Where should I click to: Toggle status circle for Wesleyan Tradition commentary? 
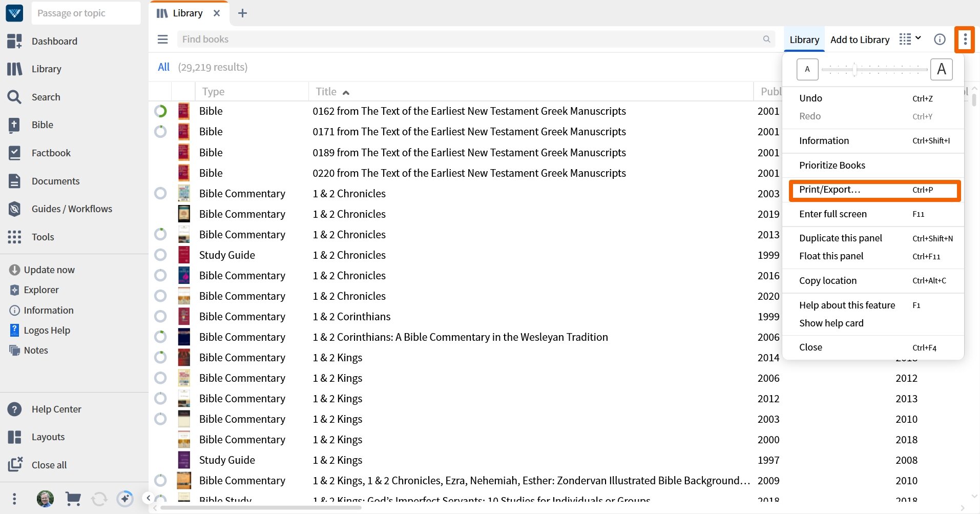160,337
